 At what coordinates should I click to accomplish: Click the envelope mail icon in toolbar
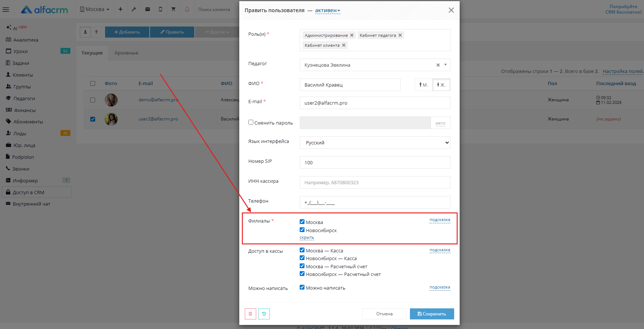pos(147,9)
